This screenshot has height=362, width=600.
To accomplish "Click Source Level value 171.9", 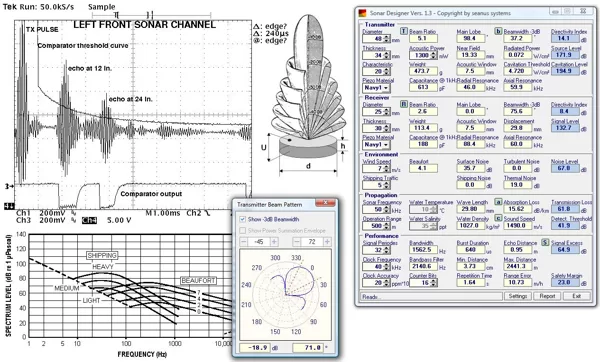I will click(565, 55).
